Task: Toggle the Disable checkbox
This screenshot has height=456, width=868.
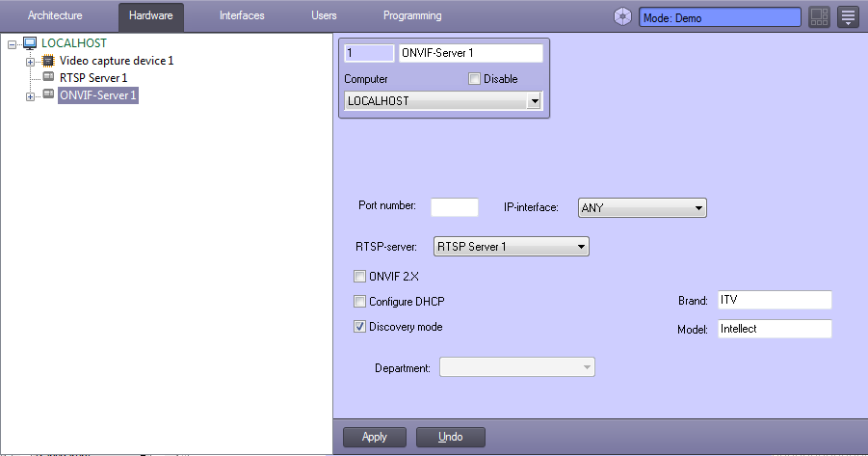Action: (x=474, y=79)
